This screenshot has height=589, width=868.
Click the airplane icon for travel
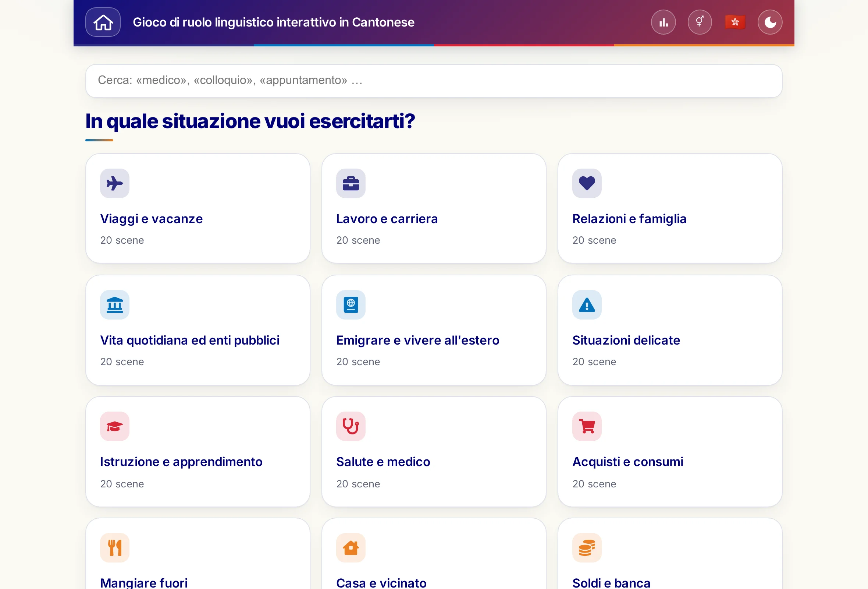click(115, 183)
